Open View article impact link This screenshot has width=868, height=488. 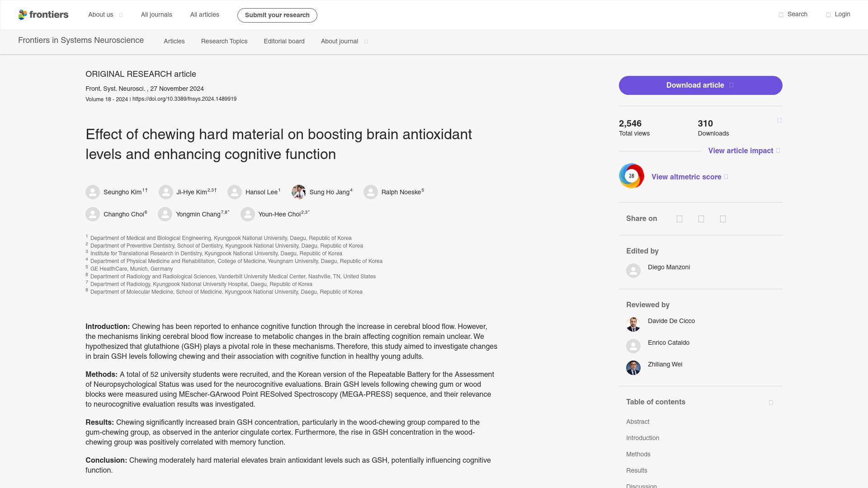coord(744,151)
